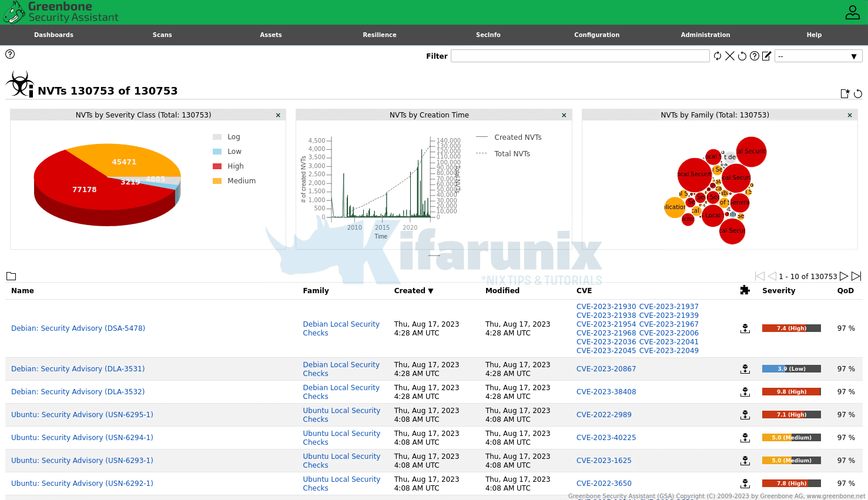The image size is (868, 500).
Task: Toggle the fold icon above the table
Action: coord(11,276)
